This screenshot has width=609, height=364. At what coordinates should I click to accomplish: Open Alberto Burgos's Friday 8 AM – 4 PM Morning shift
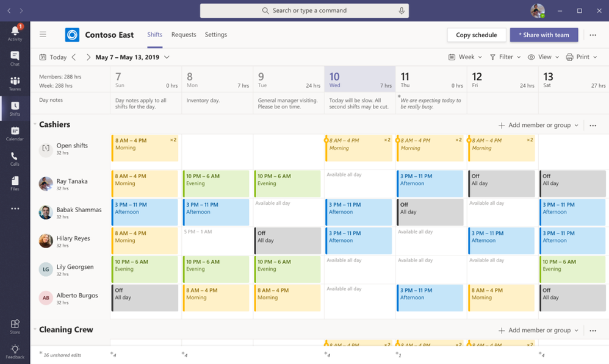point(502,298)
